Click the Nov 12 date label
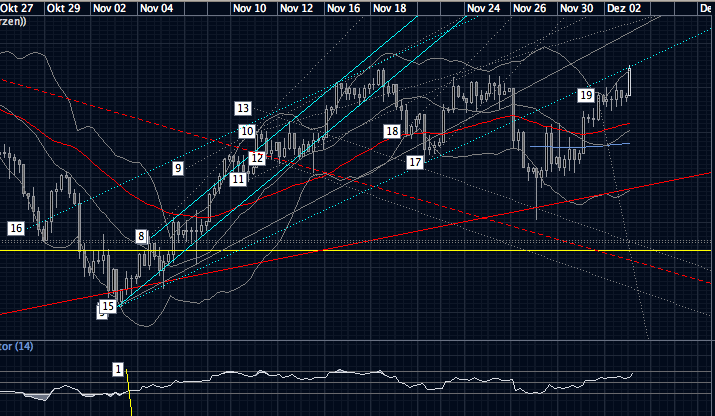Screen dimensions: 715x416 (x=296, y=8)
